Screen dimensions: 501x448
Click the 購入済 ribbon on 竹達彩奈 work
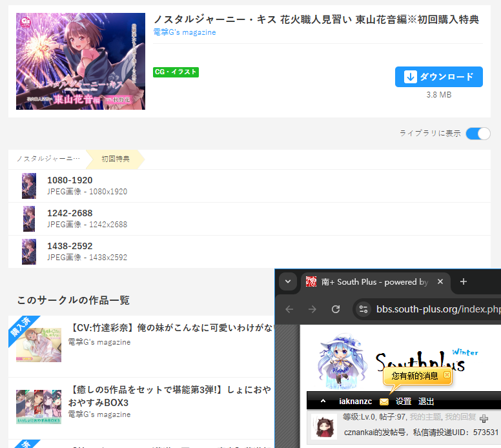click(21, 329)
